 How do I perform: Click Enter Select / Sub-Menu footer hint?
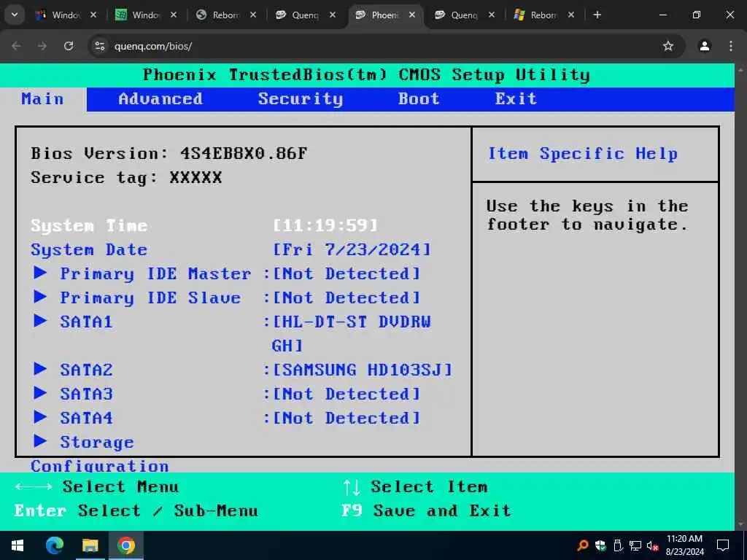coord(136,510)
